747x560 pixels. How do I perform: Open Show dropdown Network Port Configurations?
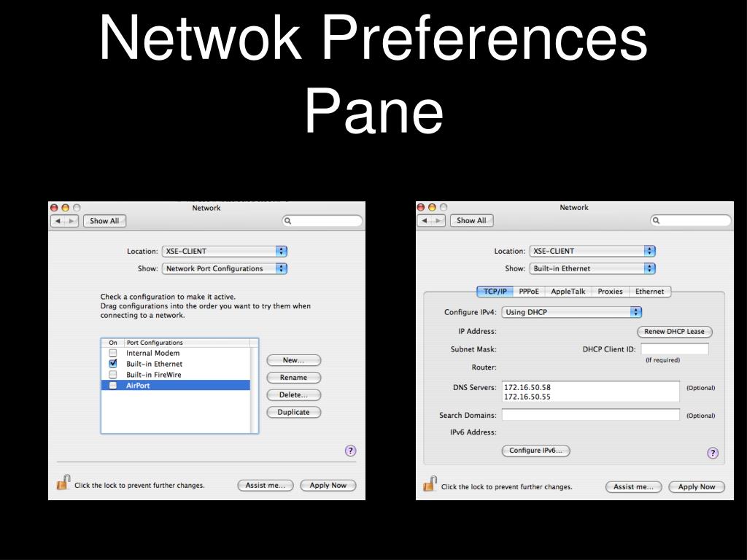(225, 268)
